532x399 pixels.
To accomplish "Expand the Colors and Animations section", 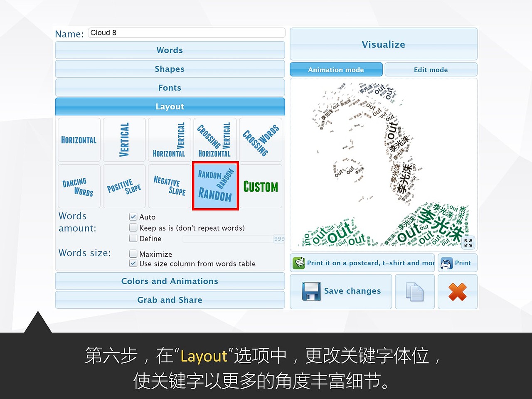I will [x=170, y=281].
